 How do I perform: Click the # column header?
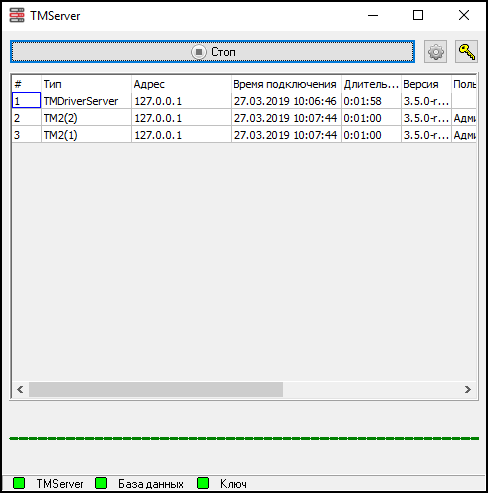pos(27,84)
